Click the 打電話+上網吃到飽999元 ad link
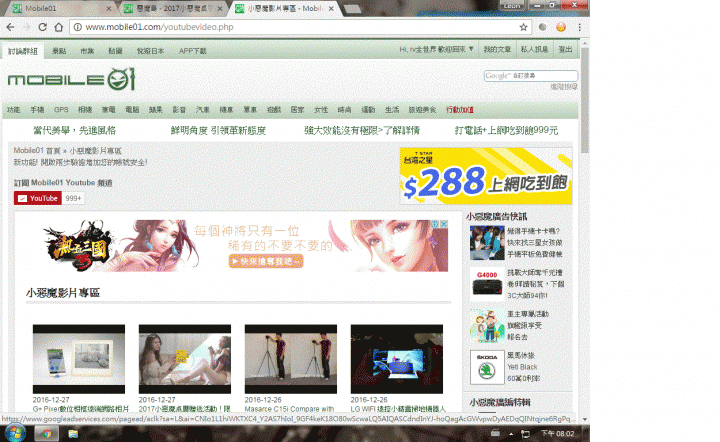 (x=506, y=130)
